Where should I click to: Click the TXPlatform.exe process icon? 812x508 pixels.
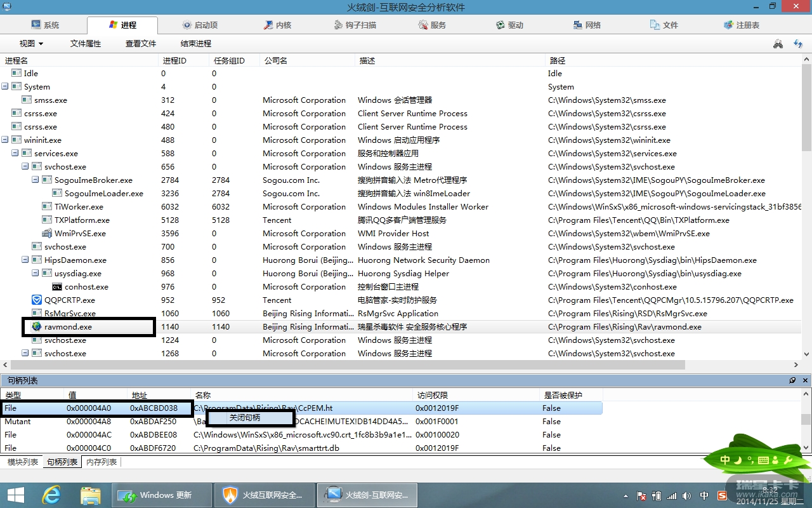click(47, 220)
